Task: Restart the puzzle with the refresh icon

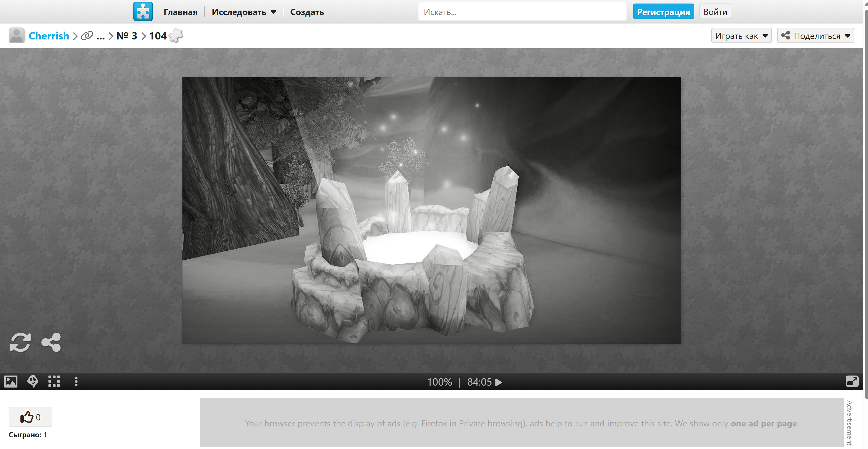Action: [x=20, y=342]
